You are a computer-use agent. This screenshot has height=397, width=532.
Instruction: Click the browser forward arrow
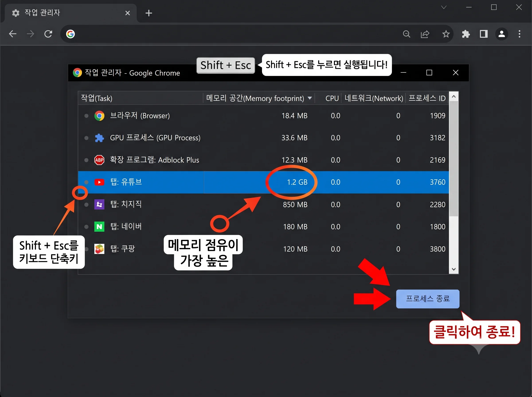coord(30,34)
